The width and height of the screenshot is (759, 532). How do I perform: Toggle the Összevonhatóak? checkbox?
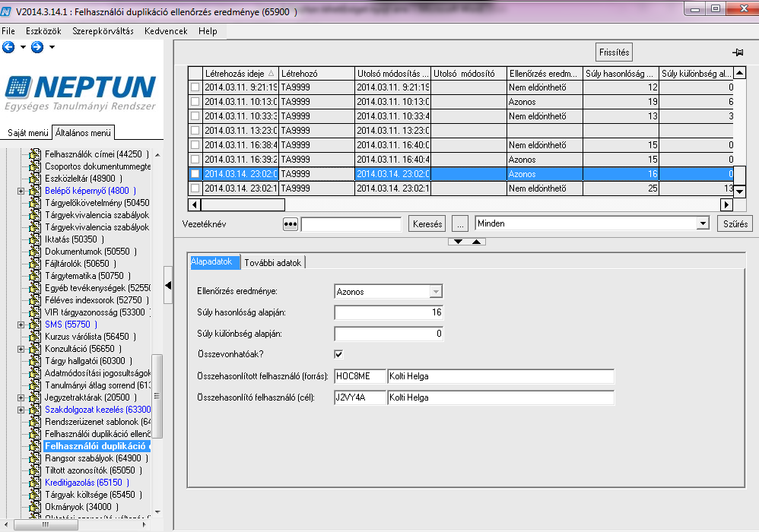[339, 354]
